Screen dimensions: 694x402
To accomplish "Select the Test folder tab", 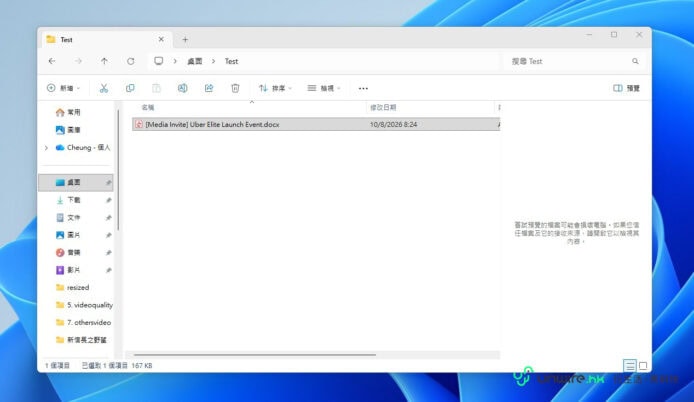I will pos(104,39).
